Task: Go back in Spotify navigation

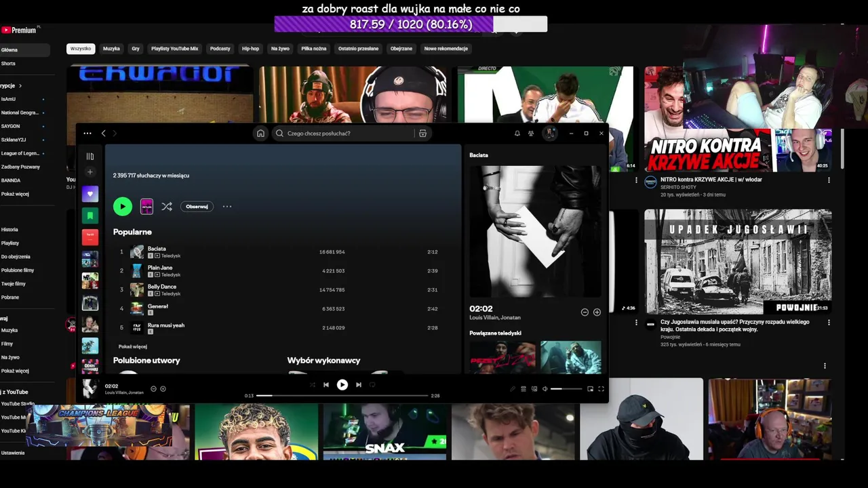Action: coord(103,134)
